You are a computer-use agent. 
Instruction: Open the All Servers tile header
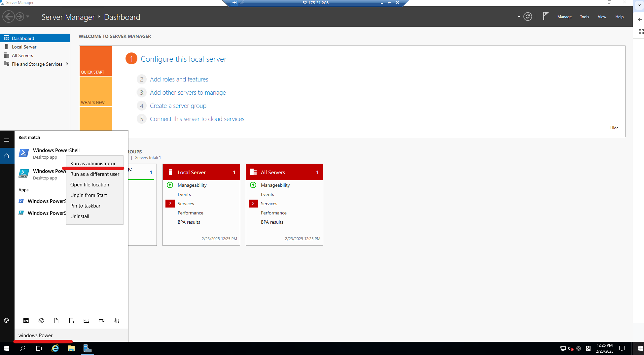click(285, 172)
